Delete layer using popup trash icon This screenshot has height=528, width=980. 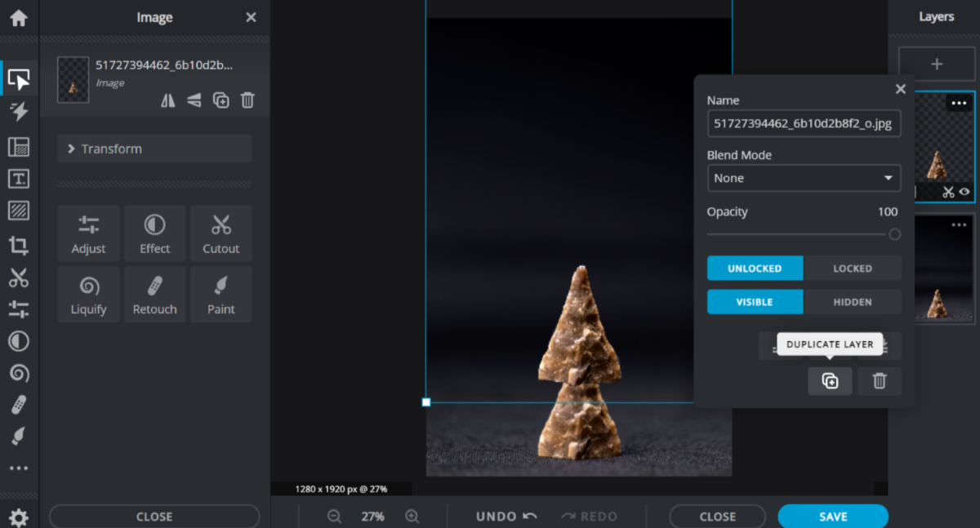click(880, 381)
